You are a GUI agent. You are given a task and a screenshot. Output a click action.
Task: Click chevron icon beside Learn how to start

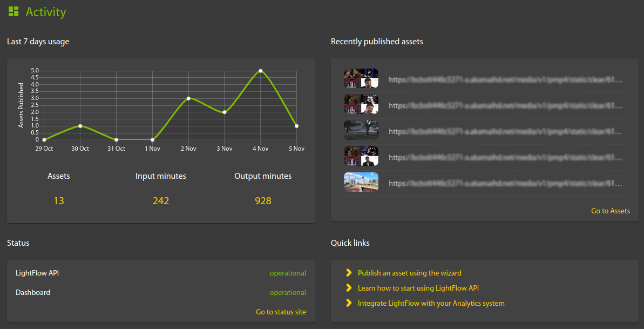point(349,288)
